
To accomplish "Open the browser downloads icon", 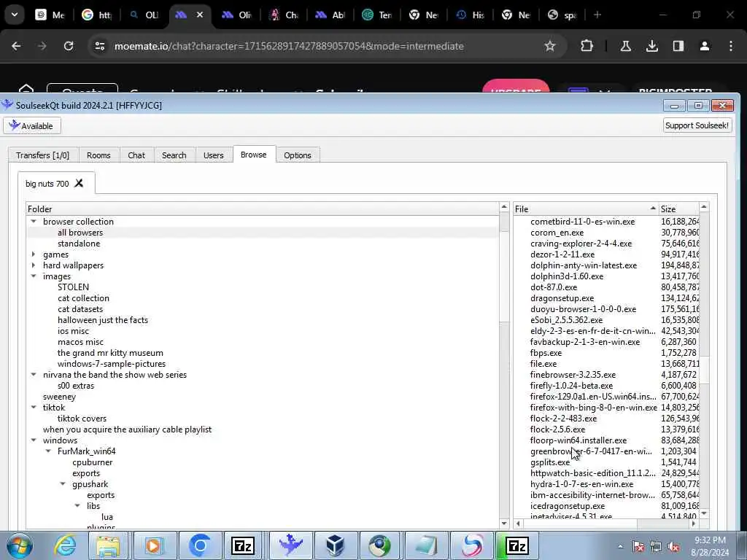I will pyautogui.click(x=652, y=46).
